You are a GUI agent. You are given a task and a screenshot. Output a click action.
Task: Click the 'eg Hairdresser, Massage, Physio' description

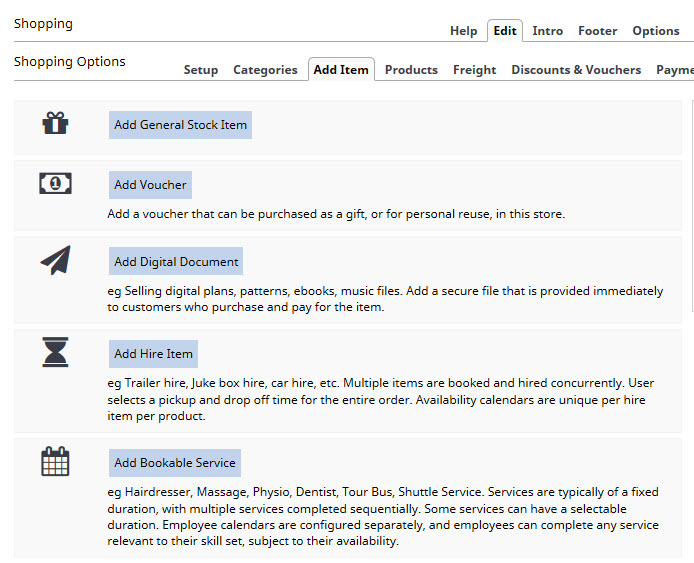pyautogui.click(x=383, y=516)
